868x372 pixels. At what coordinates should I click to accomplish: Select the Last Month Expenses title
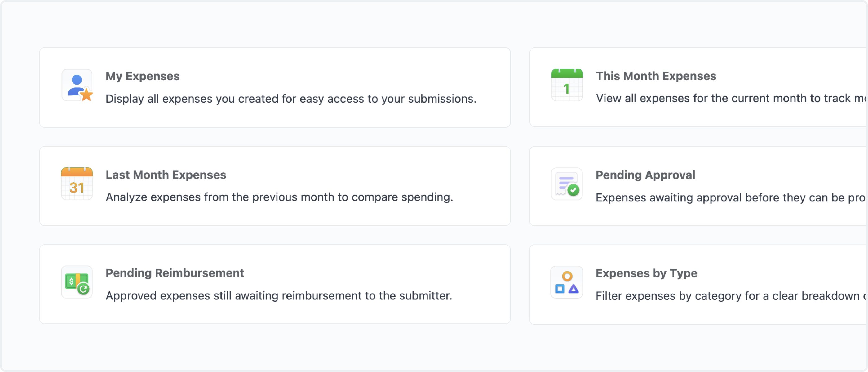tap(166, 175)
